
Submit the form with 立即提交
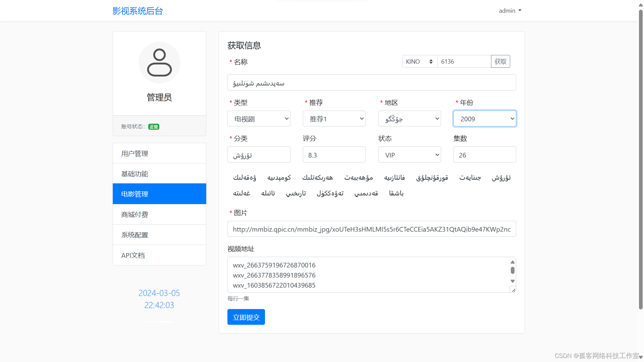(246, 317)
